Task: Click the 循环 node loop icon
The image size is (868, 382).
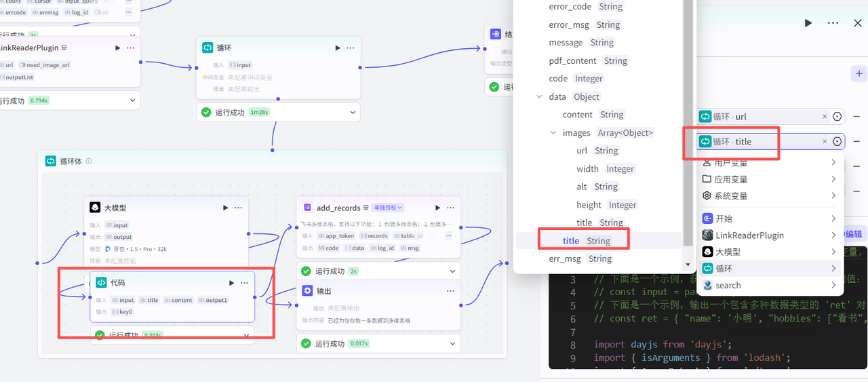Action: (x=208, y=47)
